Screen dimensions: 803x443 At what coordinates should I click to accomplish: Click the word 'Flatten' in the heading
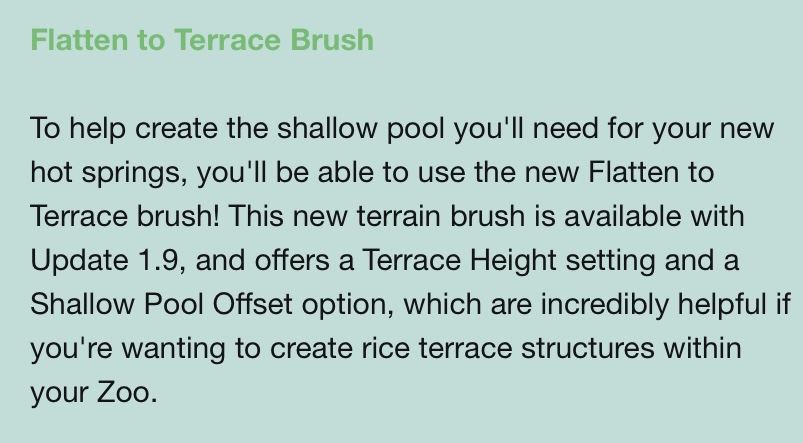(x=78, y=39)
